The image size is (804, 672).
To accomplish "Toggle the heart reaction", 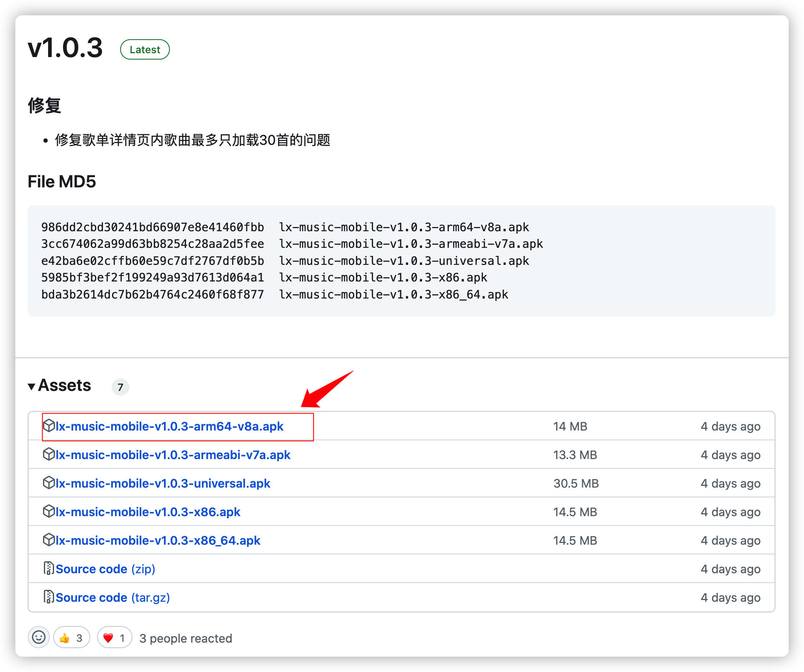I will pyautogui.click(x=114, y=638).
